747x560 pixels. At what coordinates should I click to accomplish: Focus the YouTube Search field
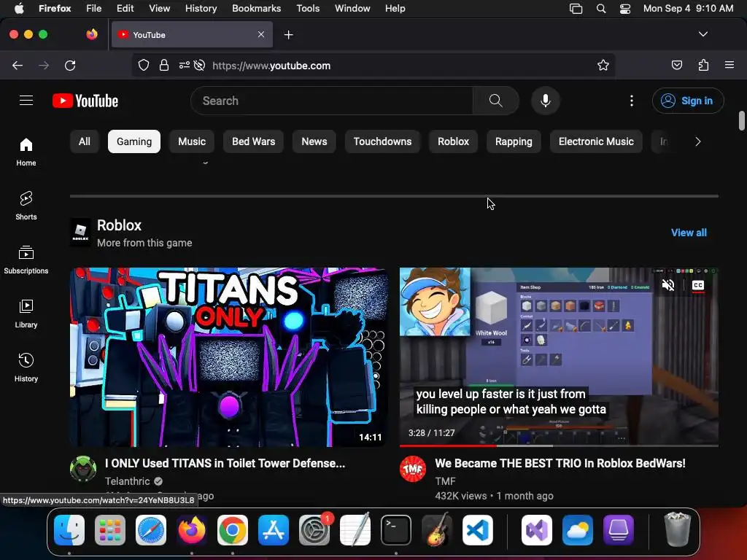click(332, 101)
